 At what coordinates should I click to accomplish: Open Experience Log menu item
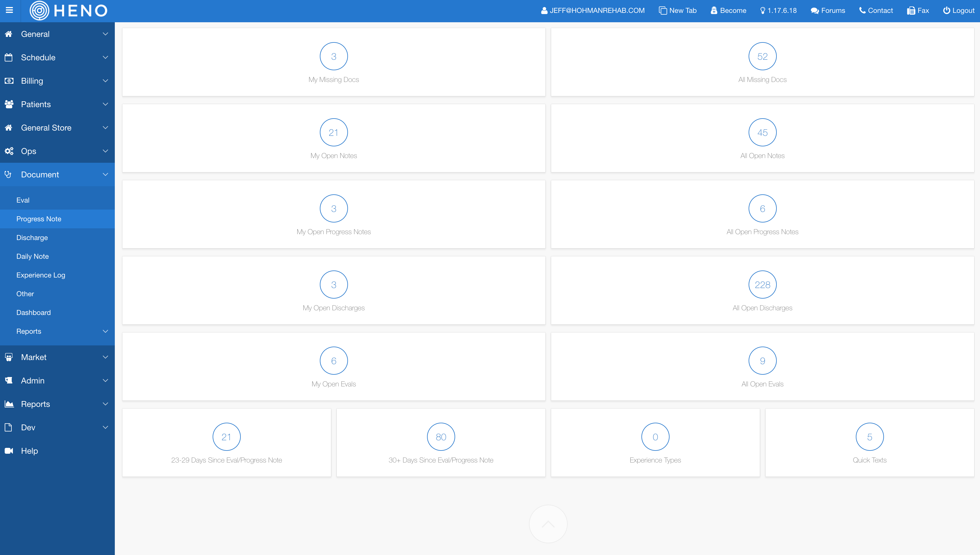(41, 275)
